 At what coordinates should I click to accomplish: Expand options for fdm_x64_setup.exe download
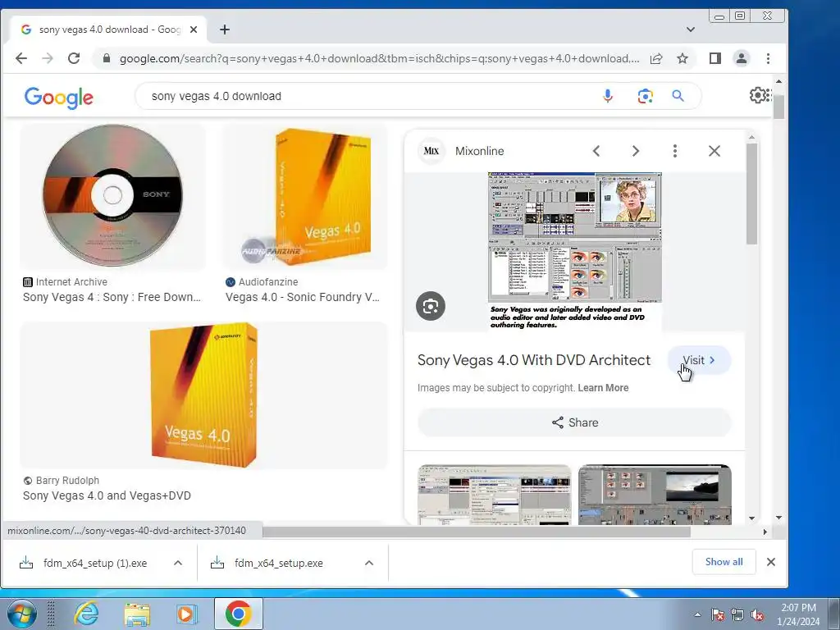[x=368, y=563]
